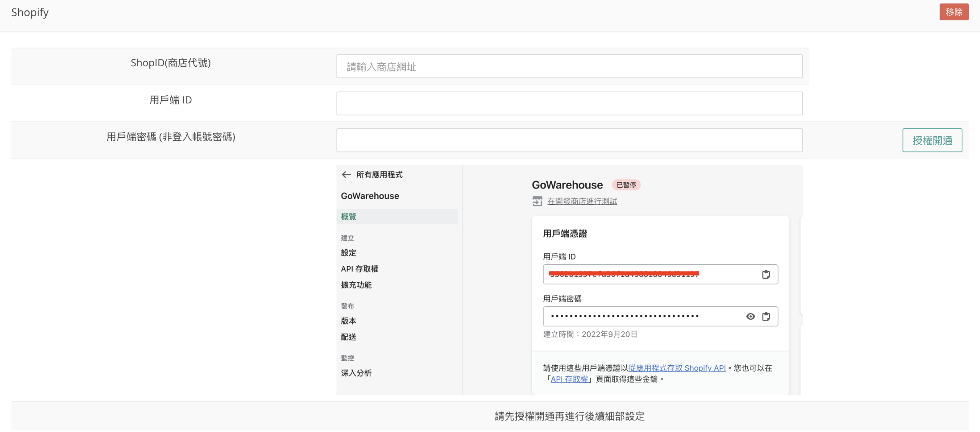Click the 用戶端密碼 input field

coord(569,140)
